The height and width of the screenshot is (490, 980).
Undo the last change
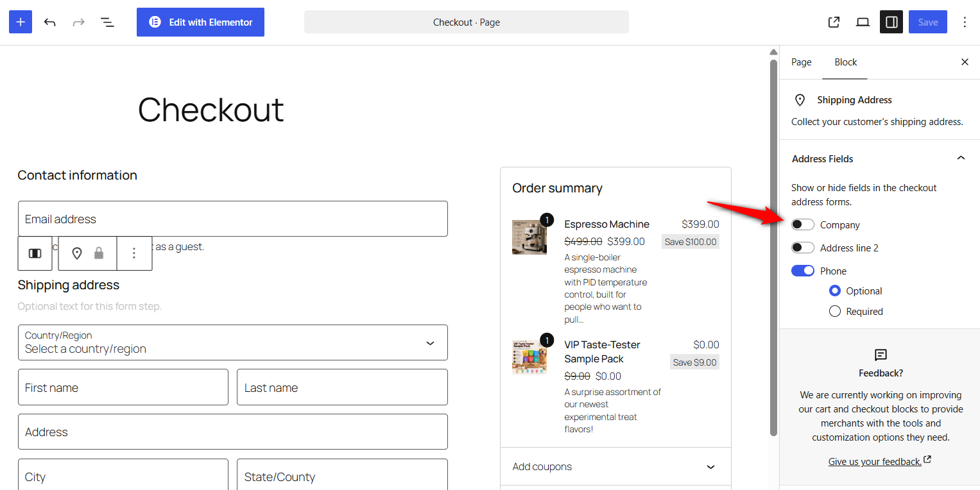(49, 22)
